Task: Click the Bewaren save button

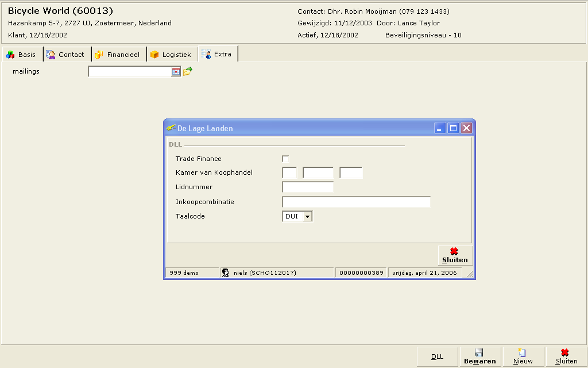Action: 480,356
